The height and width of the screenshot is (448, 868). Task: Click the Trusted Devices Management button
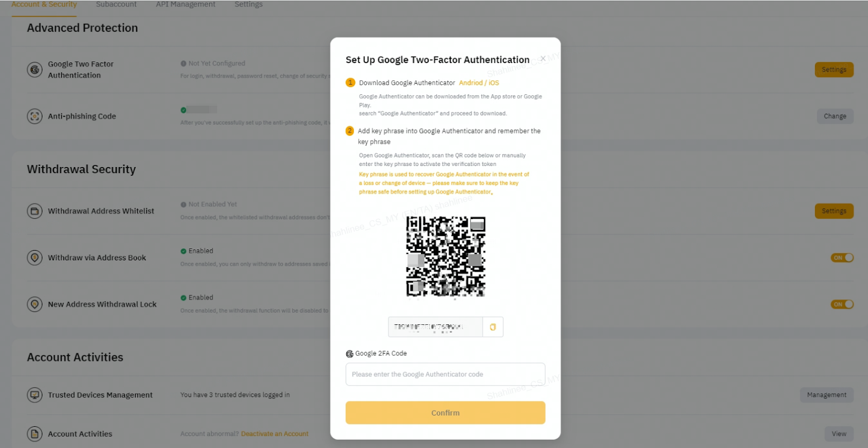pyautogui.click(x=826, y=395)
